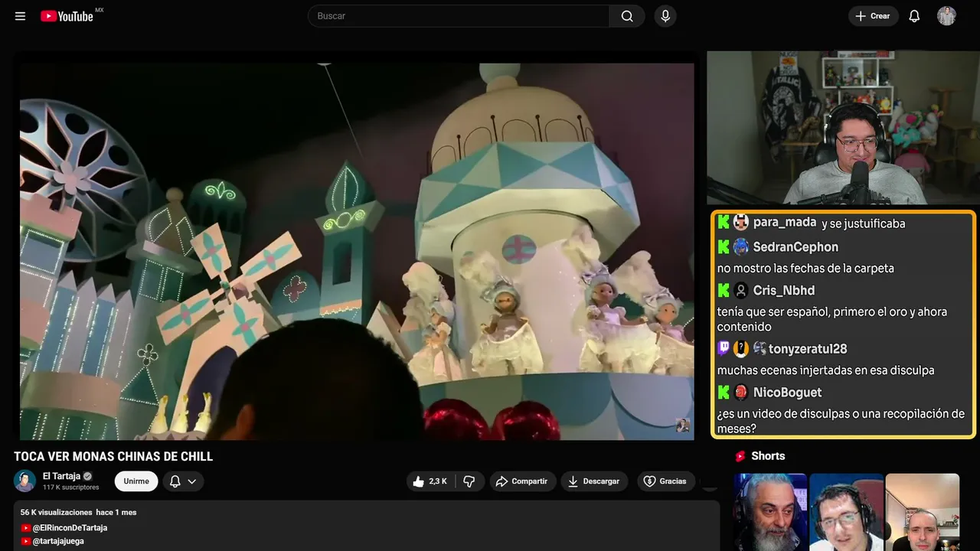Click the 56 K visualizaciones text
Screen dimensions: 980x551
click(56, 512)
